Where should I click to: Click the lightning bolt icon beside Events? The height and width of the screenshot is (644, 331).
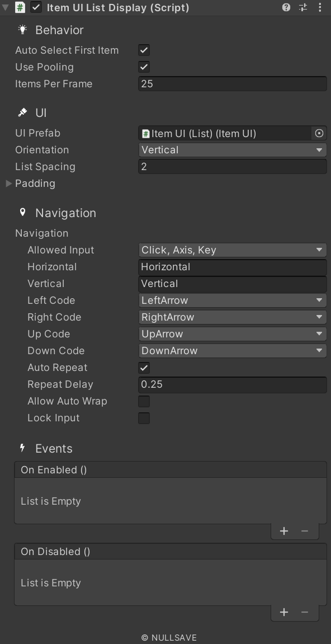(22, 448)
